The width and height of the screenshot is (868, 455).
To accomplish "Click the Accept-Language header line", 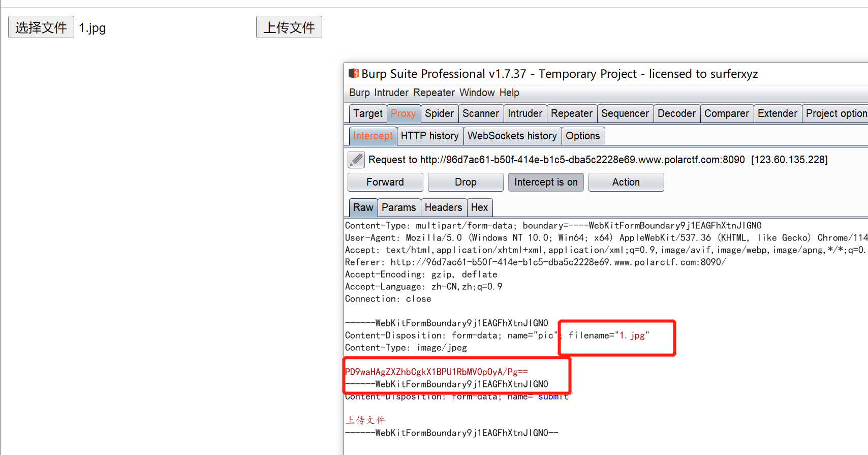I will 424,287.
